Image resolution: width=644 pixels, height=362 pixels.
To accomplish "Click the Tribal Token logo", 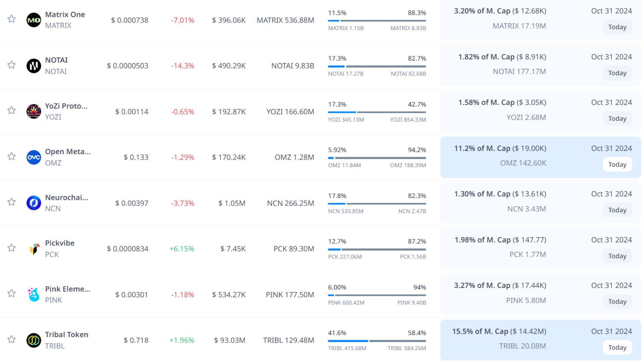I will pyautogui.click(x=34, y=340).
